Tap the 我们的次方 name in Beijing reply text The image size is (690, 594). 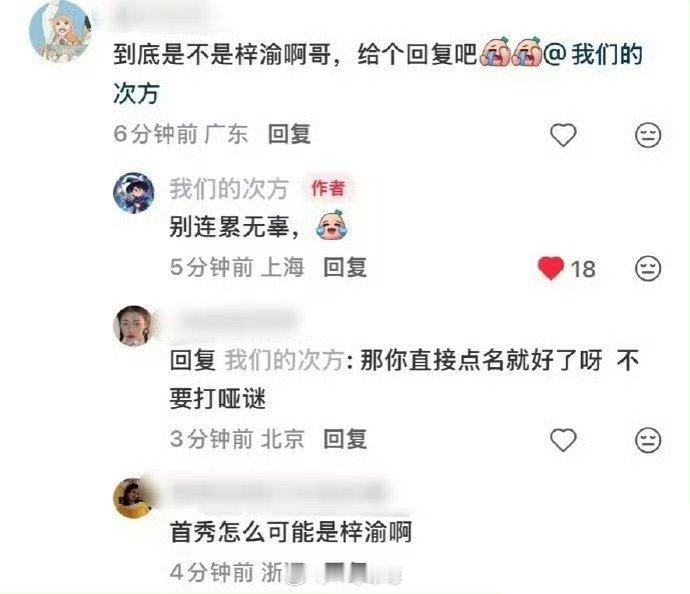click(x=284, y=360)
